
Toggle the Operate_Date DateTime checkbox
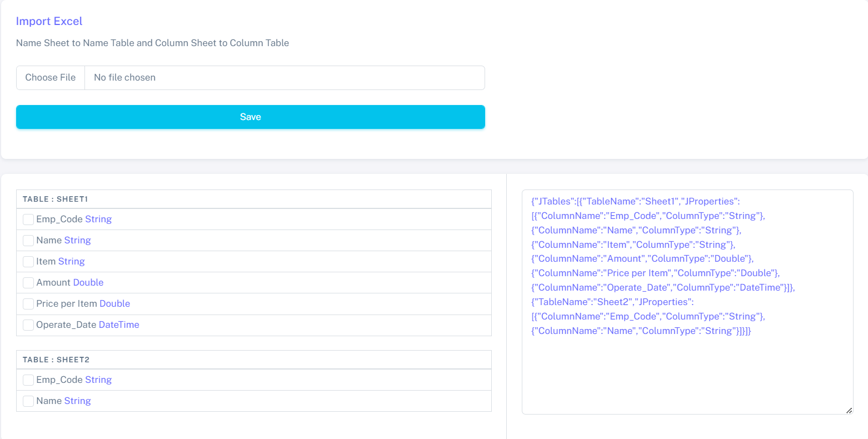point(28,325)
